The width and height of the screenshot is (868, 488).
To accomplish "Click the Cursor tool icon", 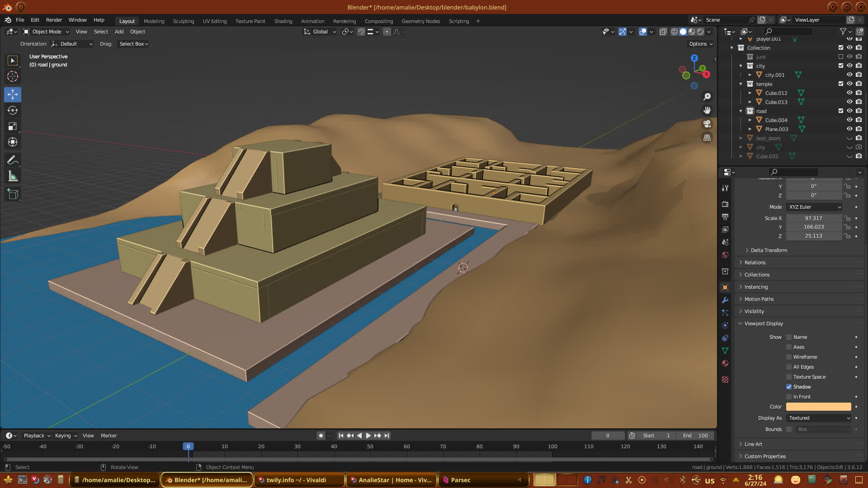I will click(x=13, y=76).
